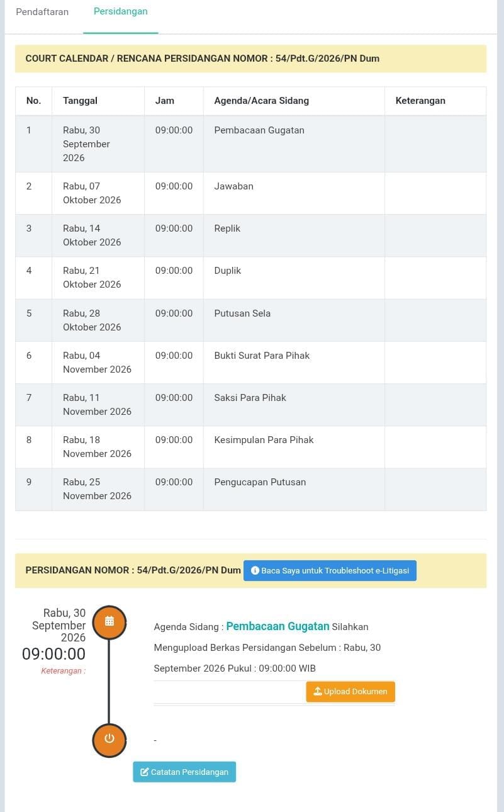The height and width of the screenshot is (812, 504).
Task: Click the teal Pembacaan Gugatan agenda text
Action: pos(277,626)
